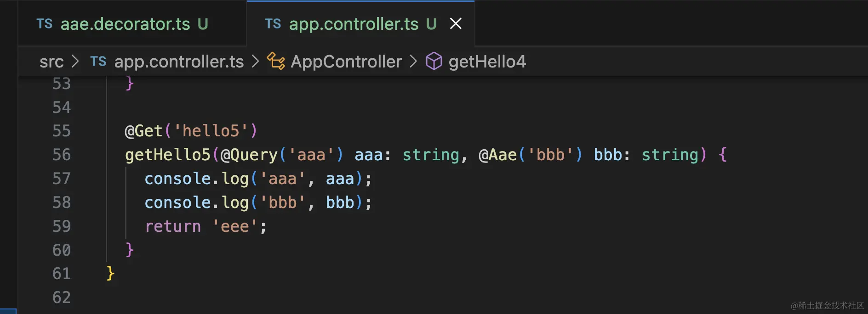This screenshot has width=868, height=314.
Task: Expand the chevron after app.controller.ts breadcrumb
Action: tap(256, 62)
